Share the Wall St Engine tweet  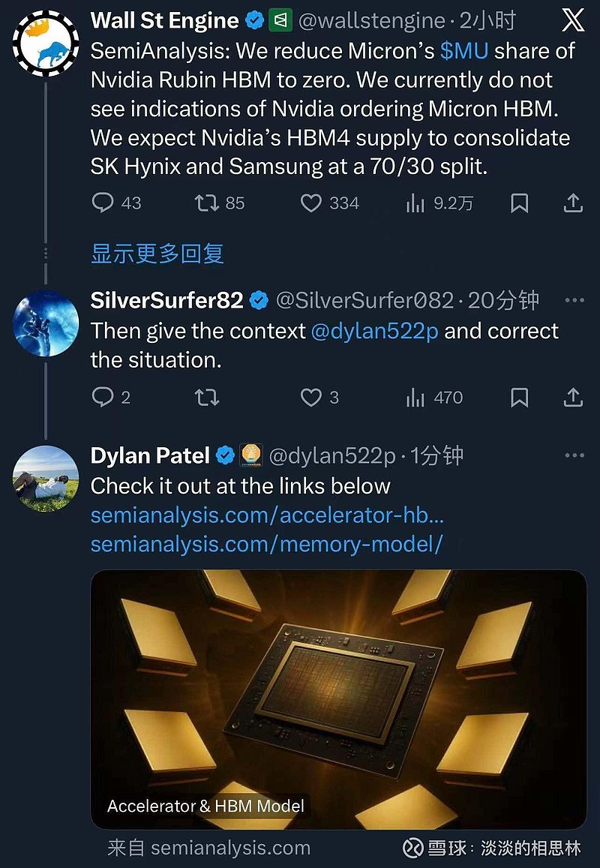point(572,203)
